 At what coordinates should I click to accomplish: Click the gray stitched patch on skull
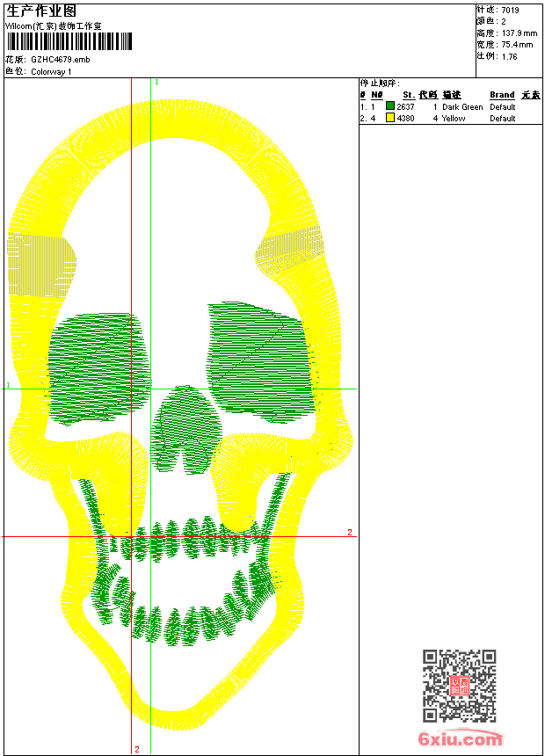click(x=40, y=264)
